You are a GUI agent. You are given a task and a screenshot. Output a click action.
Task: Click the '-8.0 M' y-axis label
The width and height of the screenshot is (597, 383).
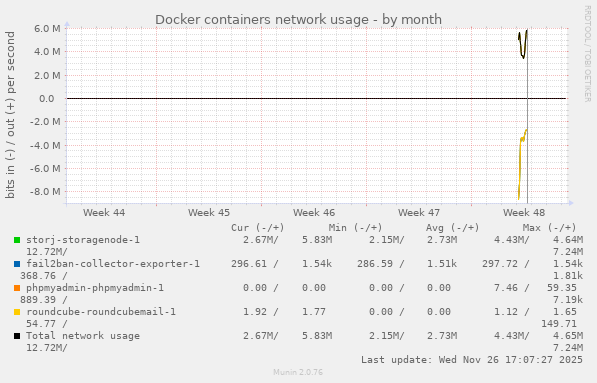[45, 192]
